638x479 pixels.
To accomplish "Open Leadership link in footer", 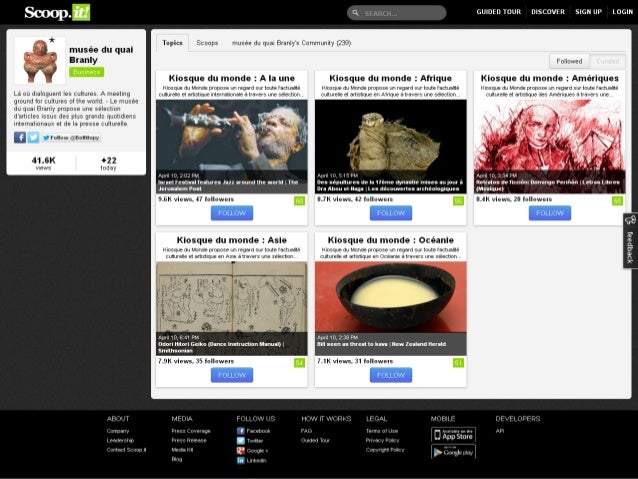I will pyautogui.click(x=120, y=440).
